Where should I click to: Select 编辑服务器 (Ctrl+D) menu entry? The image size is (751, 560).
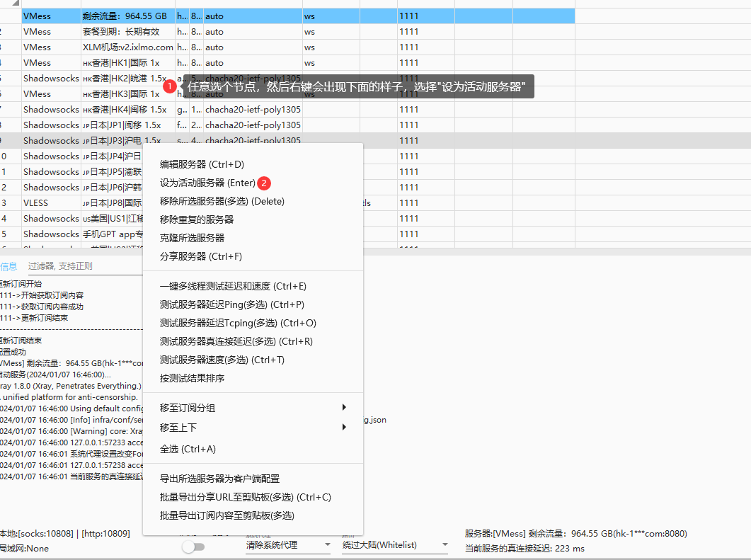click(x=202, y=164)
